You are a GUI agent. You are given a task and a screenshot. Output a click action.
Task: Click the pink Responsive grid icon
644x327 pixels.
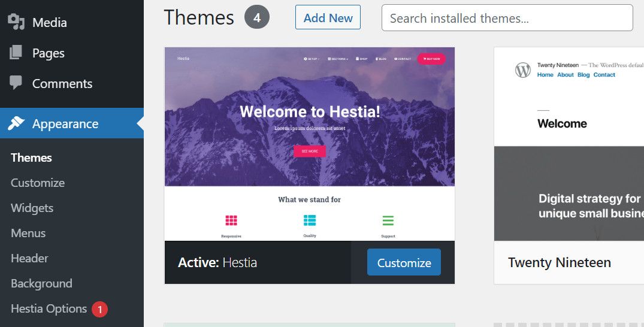pos(231,220)
